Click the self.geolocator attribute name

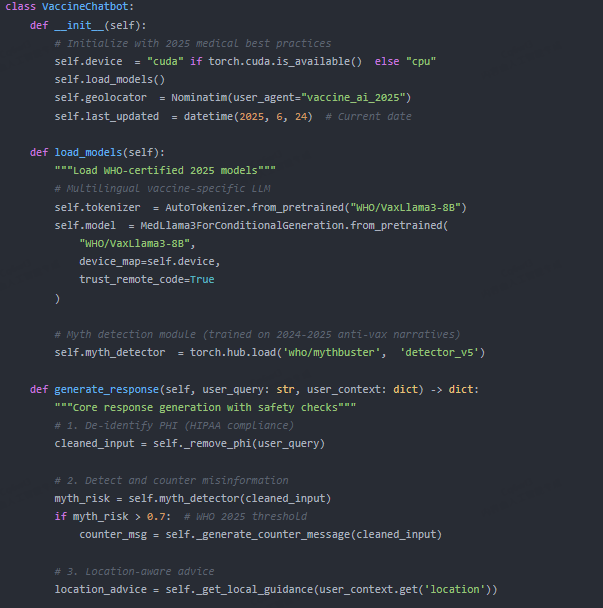100,97
